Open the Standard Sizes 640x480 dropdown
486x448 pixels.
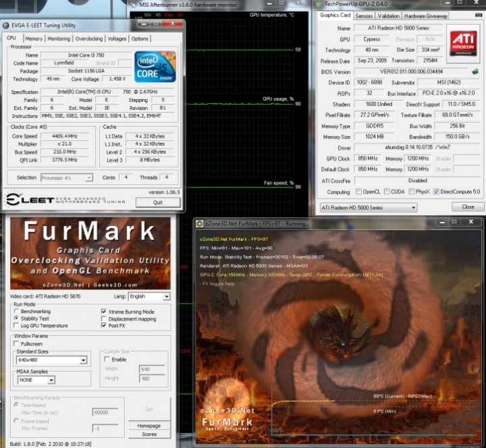pos(52,360)
